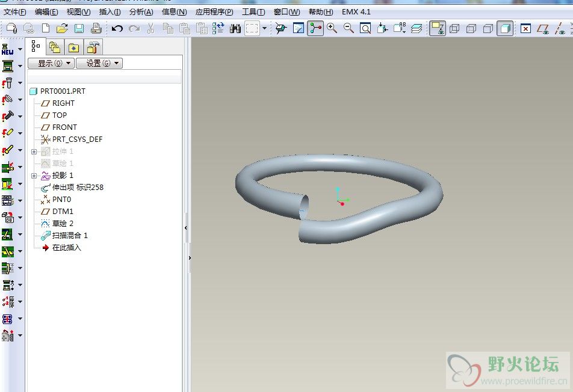Collapse the navigator with the left-pointing sash arrow
The image size is (573, 392).
click(186, 228)
